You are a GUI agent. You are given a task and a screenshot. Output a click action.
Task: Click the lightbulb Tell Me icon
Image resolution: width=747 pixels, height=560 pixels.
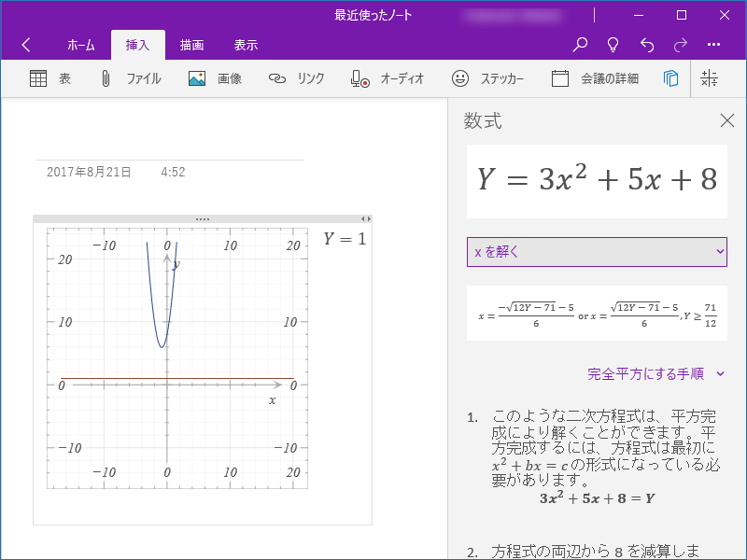click(x=613, y=44)
